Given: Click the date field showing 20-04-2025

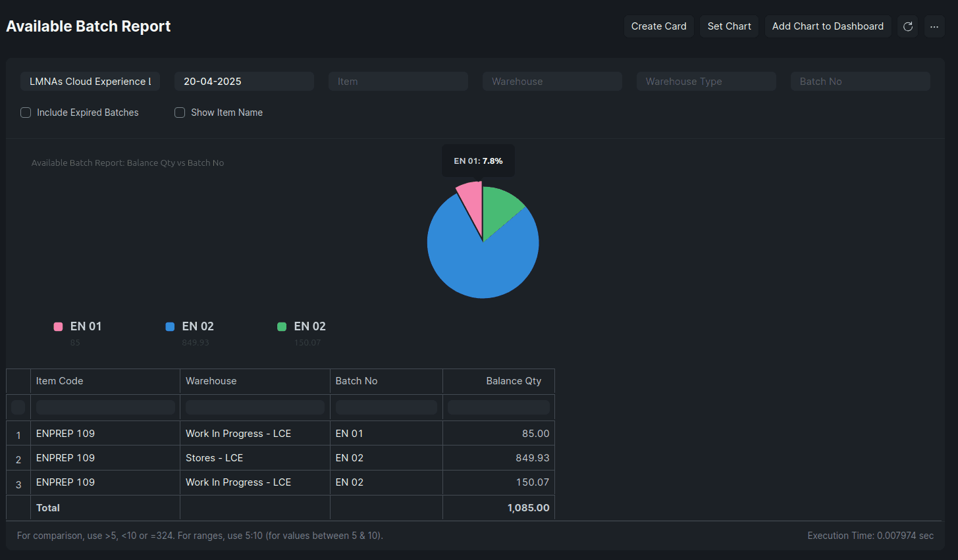Looking at the screenshot, I should (x=244, y=82).
